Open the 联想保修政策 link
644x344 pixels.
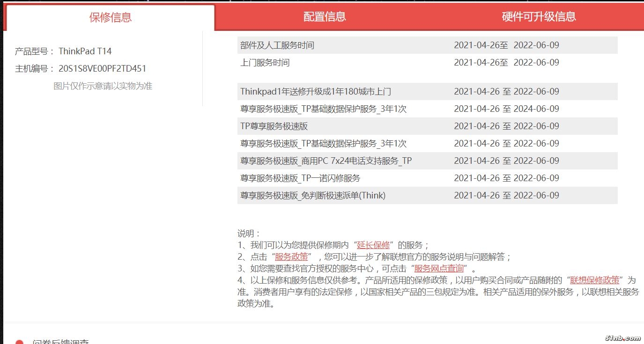click(x=594, y=280)
